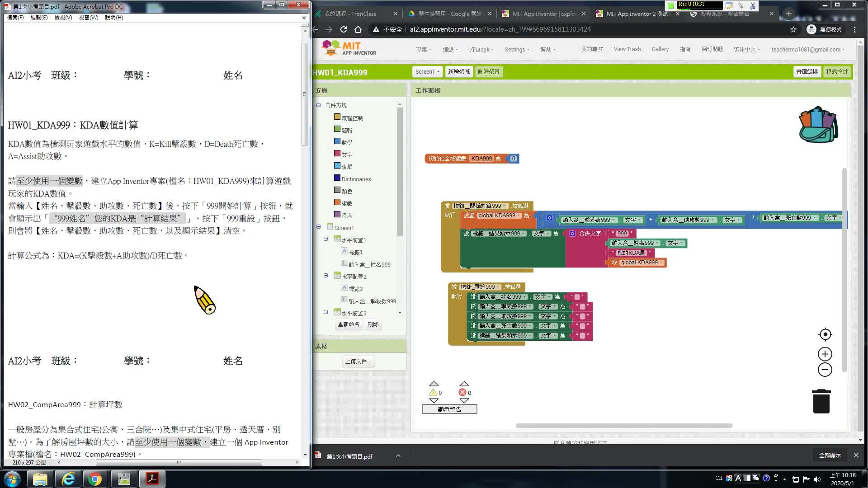Click 全部顯示 in downloads bar
Image resolution: width=868 pixels, height=488 pixels.
[830, 455]
